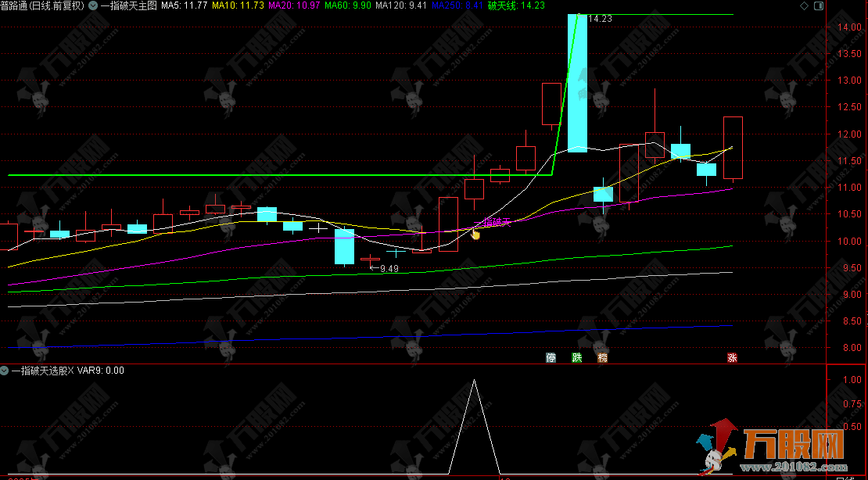Viewport: 868px width, 480px height.
Task: Click the orange 榜 event marker icon
Action: pyautogui.click(x=602, y=358)
